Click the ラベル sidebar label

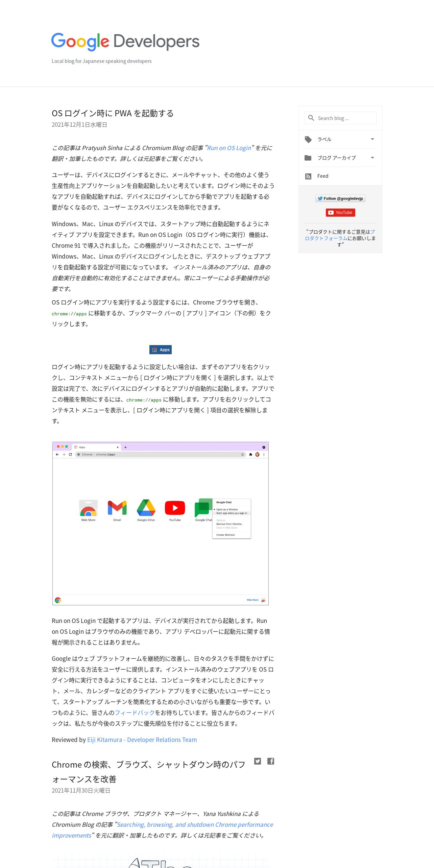pyautogui.click(x=324, y=139)
